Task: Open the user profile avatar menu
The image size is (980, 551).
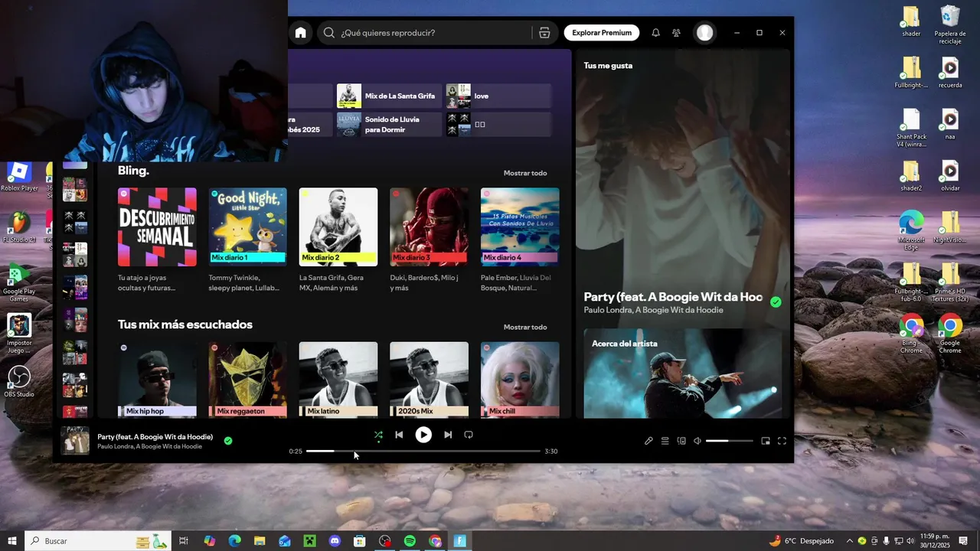Action: (x=704, y=32)
